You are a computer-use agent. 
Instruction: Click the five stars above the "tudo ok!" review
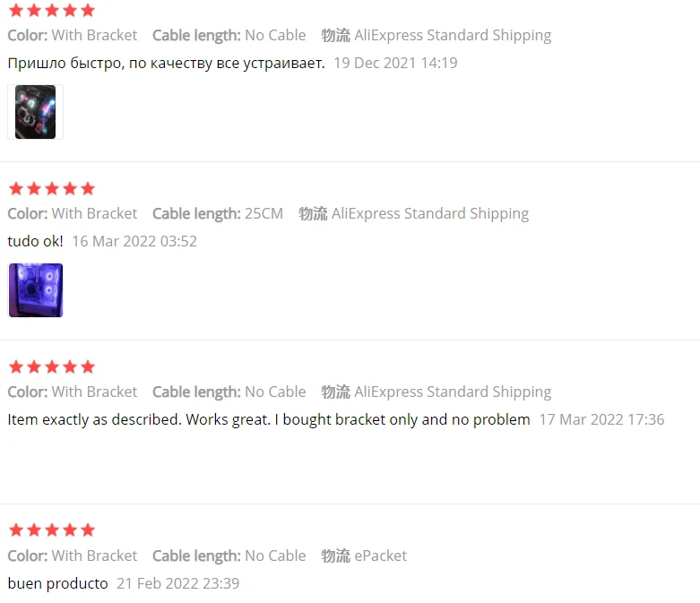click(51, 189)
